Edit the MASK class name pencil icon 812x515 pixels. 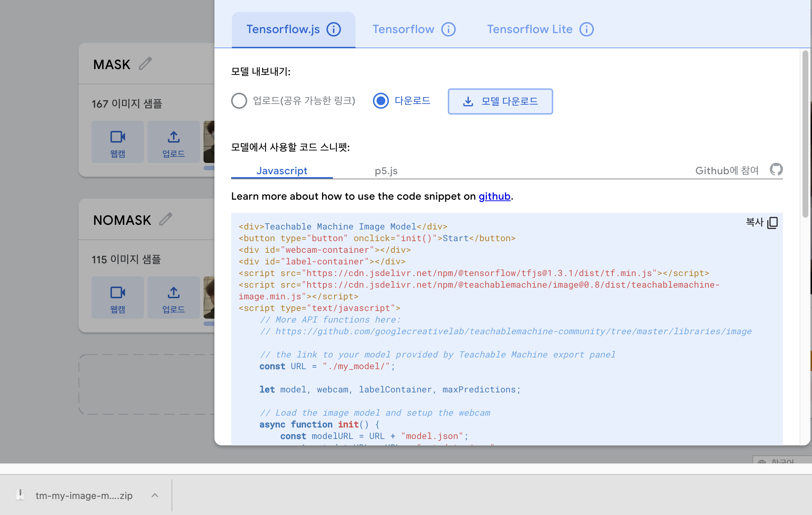click(x=145, y=64)
